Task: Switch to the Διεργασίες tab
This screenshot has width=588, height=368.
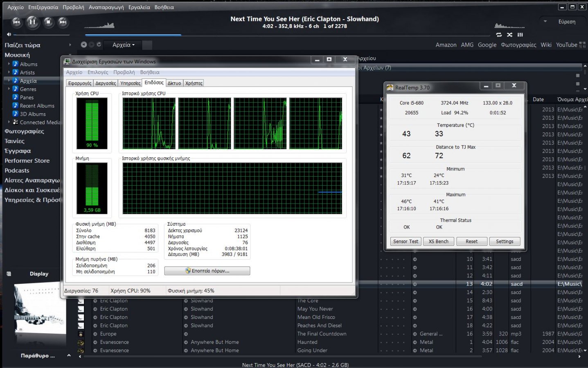Action: 106,83
